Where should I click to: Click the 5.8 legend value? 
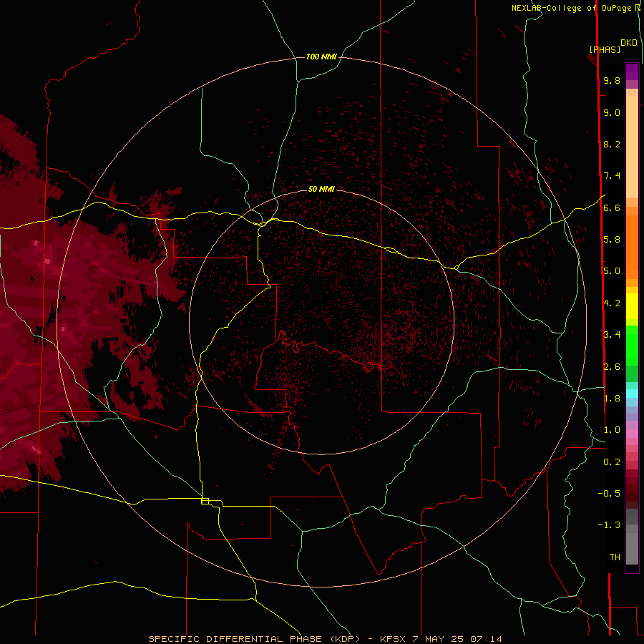[612, 240]
